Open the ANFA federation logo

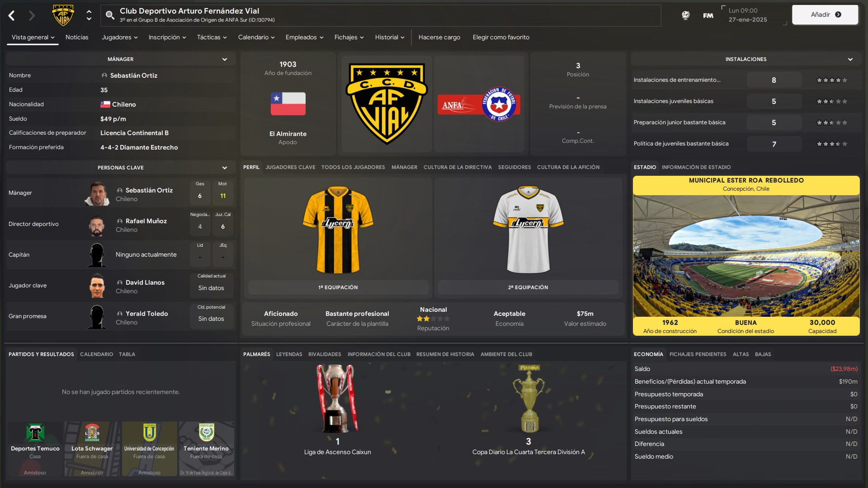click(x=479, y=104)
